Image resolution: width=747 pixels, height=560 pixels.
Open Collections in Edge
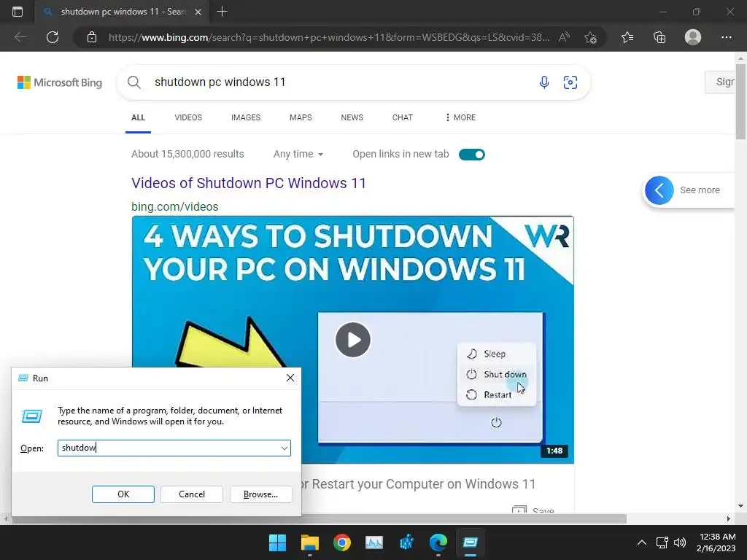pos(659,37)
